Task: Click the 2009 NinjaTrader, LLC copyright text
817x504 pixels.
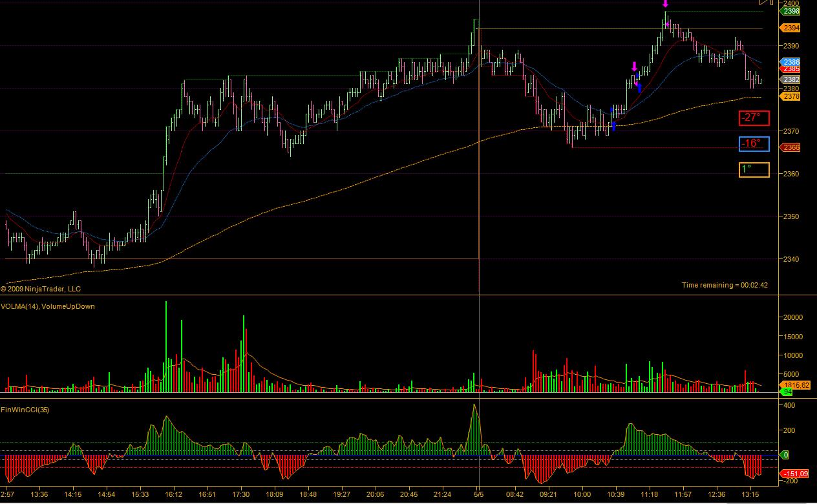Action: 41,289
